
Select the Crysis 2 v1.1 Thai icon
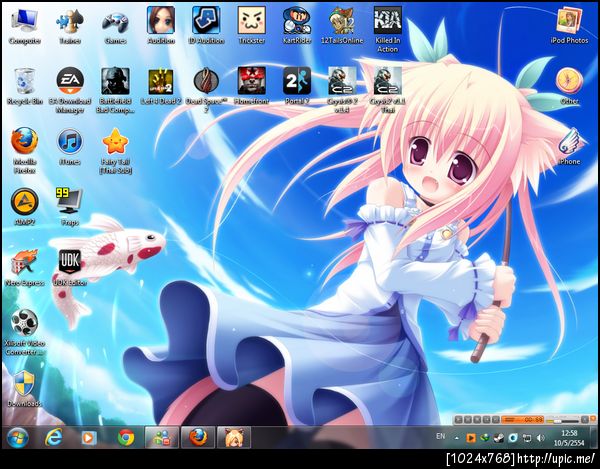tap(388, 91)
